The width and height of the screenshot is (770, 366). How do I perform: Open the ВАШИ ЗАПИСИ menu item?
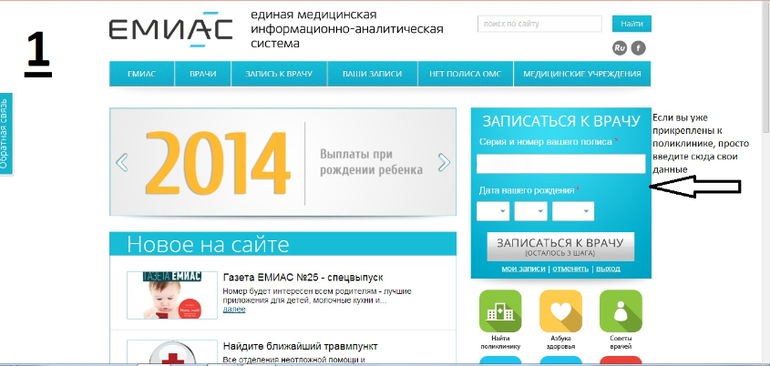coord(372,74)
